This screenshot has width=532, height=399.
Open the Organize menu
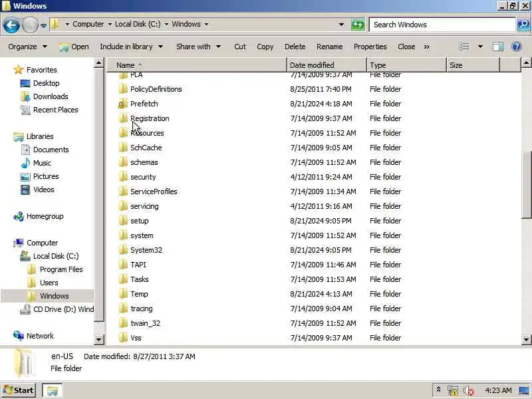[x=27, y=47]
